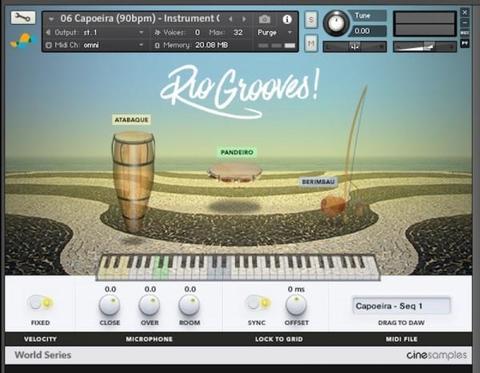480x373 pixels.
Task: Click the ATABAQUE label tag
Action: click(x=131, y=120)
